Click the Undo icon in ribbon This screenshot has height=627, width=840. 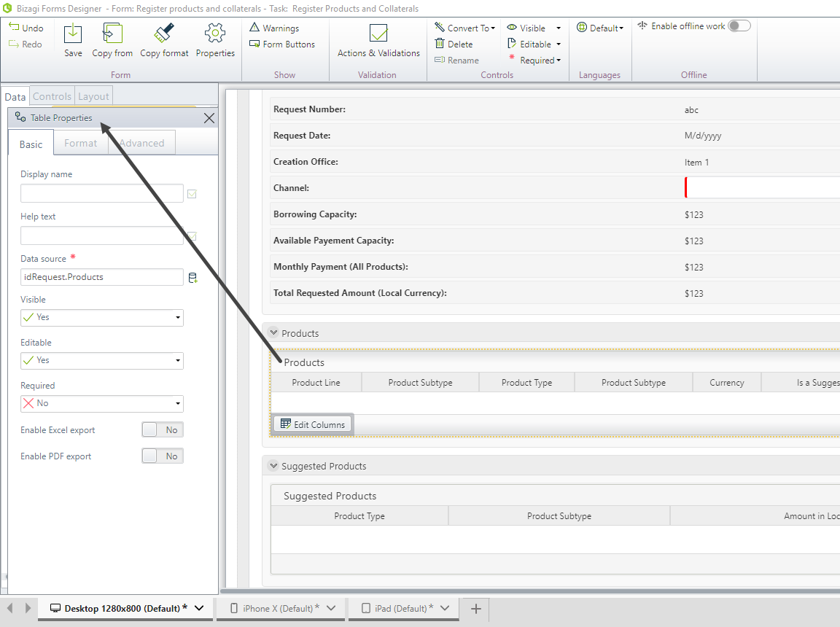(14, 27)
